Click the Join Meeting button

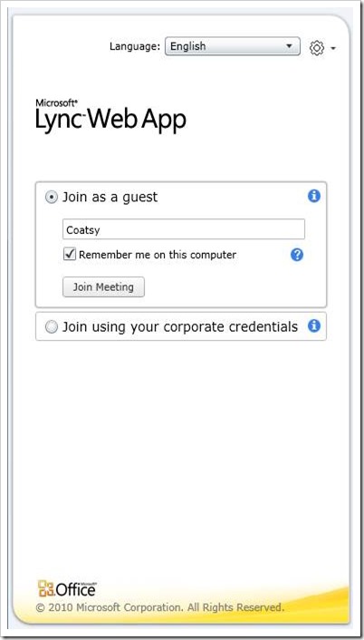tap(103, 286)
